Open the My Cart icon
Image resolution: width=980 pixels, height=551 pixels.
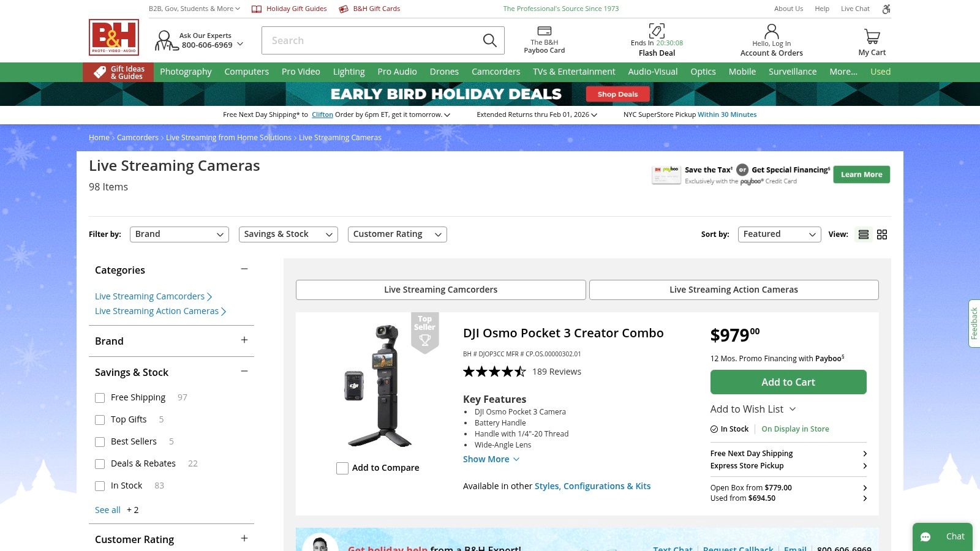872,37
